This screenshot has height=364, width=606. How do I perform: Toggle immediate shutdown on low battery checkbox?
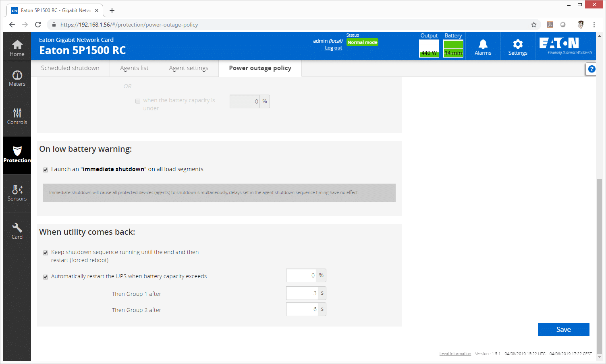click(46, 170)
